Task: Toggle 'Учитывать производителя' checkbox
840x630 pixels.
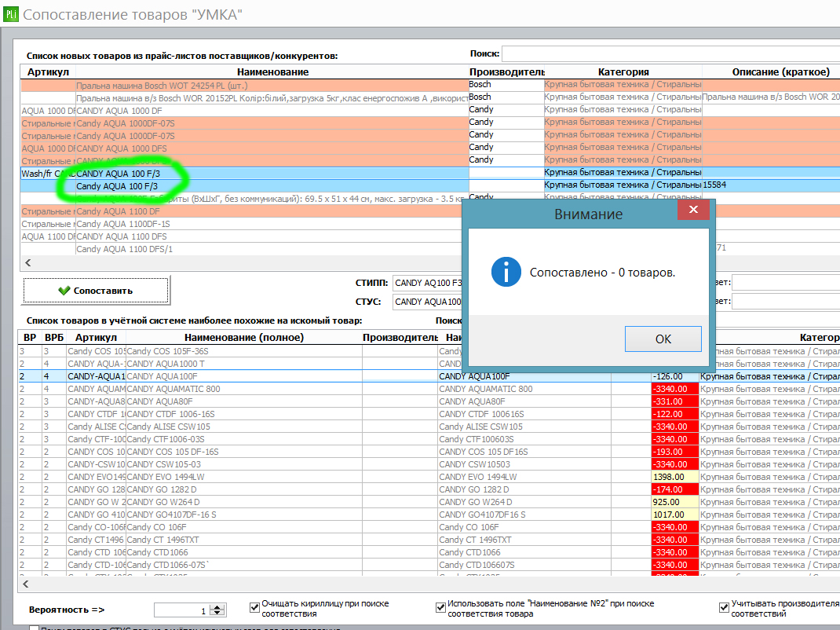Action: click(x=724, y=607)
